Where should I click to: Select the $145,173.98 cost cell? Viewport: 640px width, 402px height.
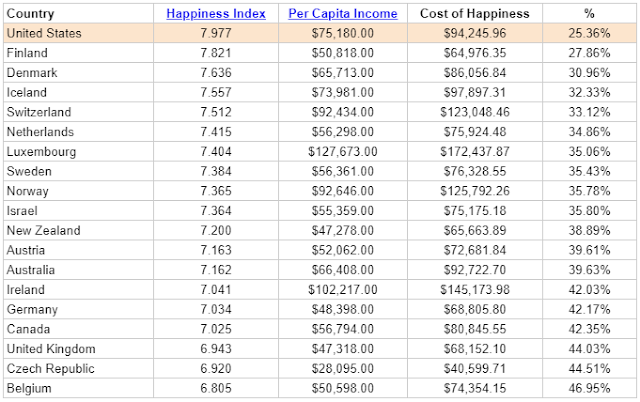pyautogui.click(x=475, y=289)
